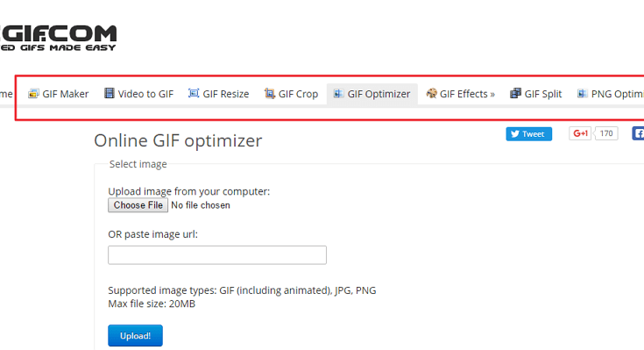Image resolution: width=644 pixels, height=350 pixels.
Task: Click the G+1 share button
Action: click(x=580, y=133)
